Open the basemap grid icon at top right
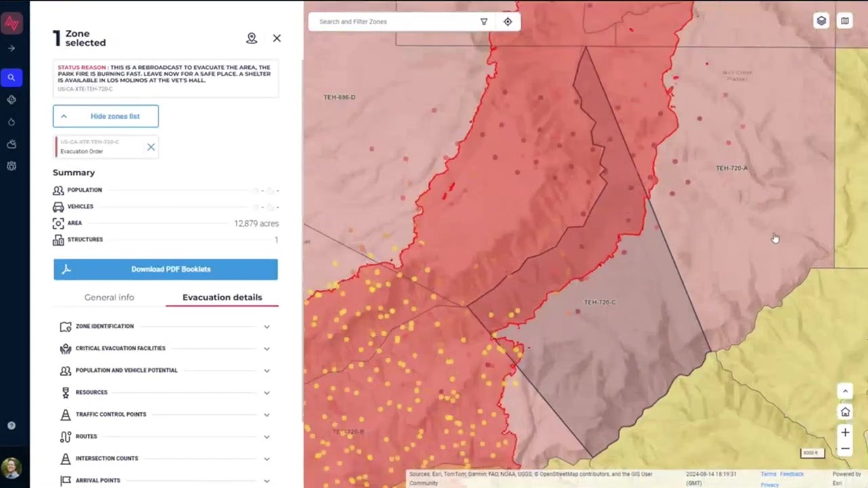Screen dimensions: 868x488 click(x=845, y=21)
